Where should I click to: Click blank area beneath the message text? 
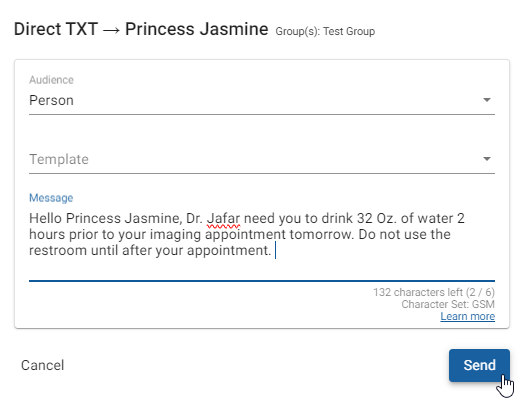pos(262,269)
